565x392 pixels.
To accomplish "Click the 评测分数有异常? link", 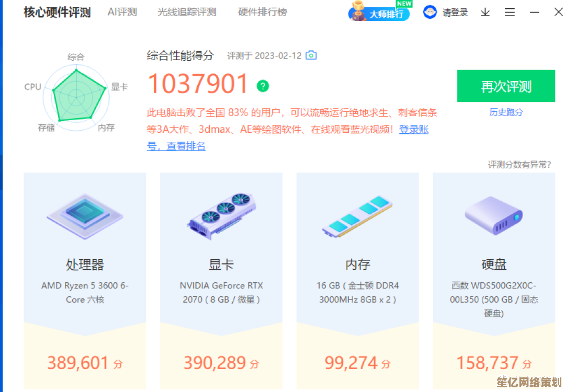I will [x=519, y=165].
